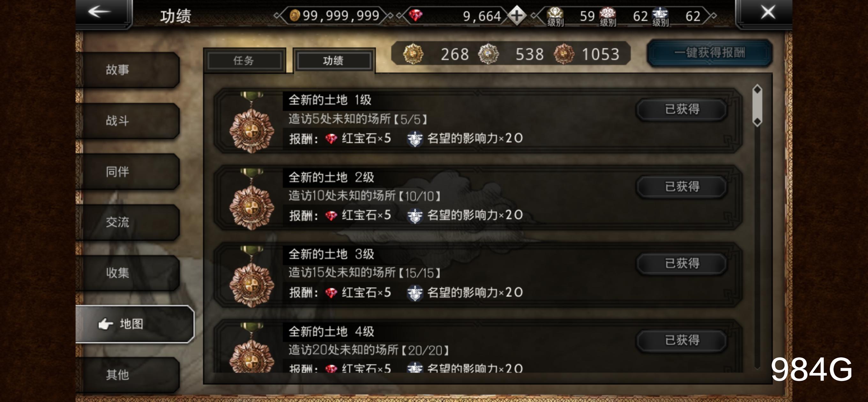Tap medal icon of 全新的土地 3级
Screen dimensions: 868x402
click(251, 276)
